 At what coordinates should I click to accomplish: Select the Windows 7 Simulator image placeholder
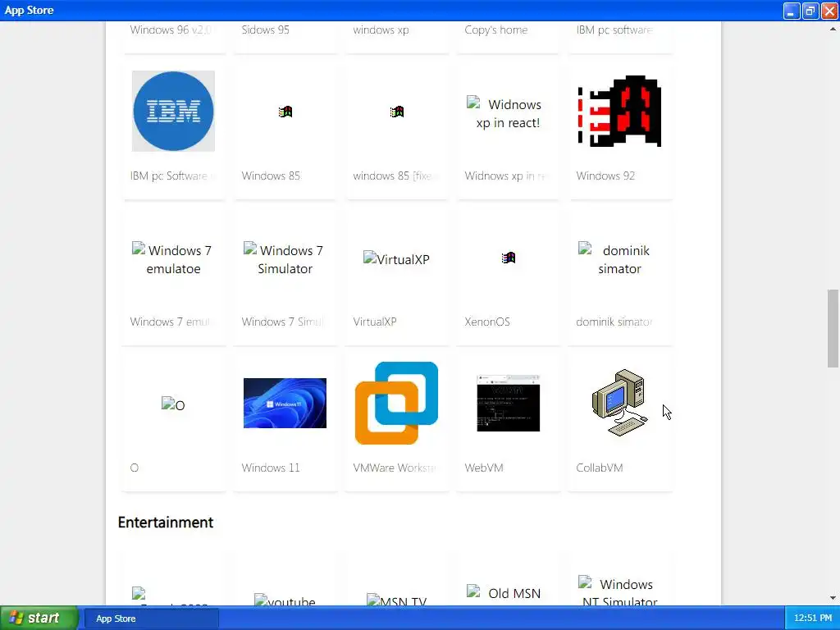point(285,258)
